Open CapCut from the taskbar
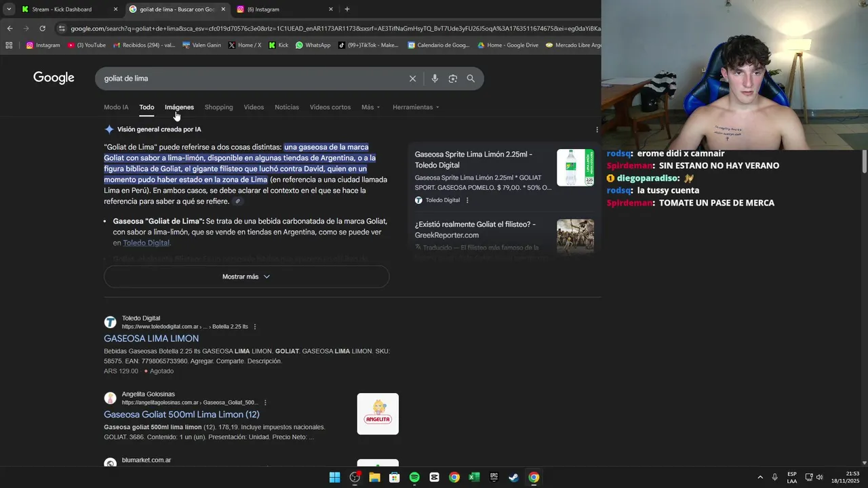868x488 pixels. click(434, 477)
